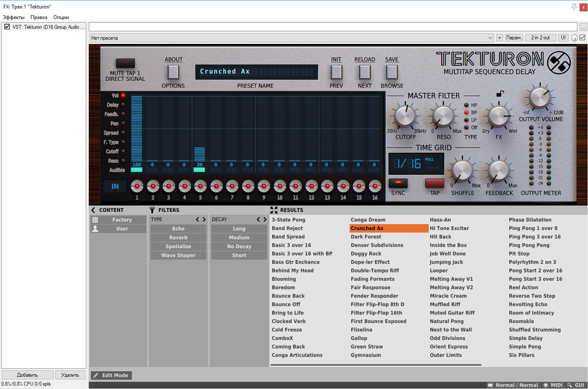The image size is (588, 389).
Task: Toggle the plugin bypass checkbox at top right
Action: 583,38
